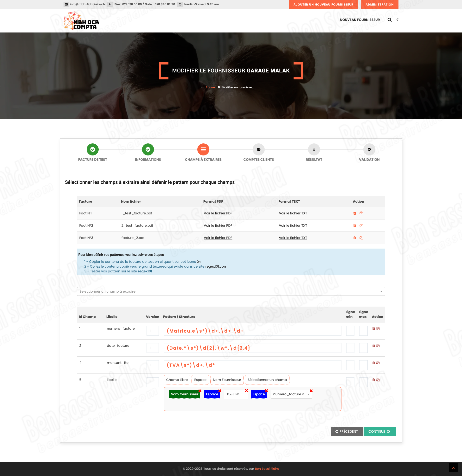The image size is (462, 476).
Task: Clear numero_facture selection with x
Action: [x=303, y=394]
